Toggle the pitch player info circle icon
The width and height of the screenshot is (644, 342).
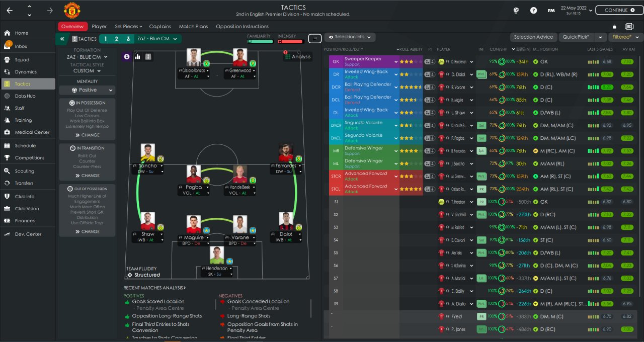point(127,57)
